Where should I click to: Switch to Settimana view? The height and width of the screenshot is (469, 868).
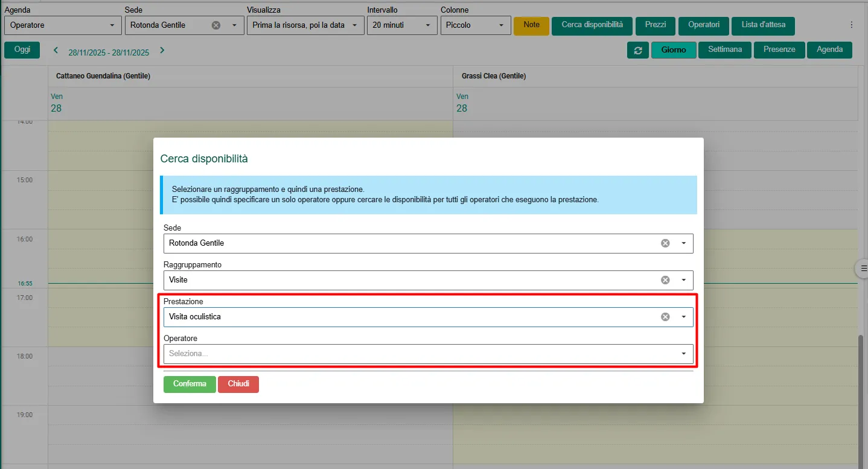724,49
